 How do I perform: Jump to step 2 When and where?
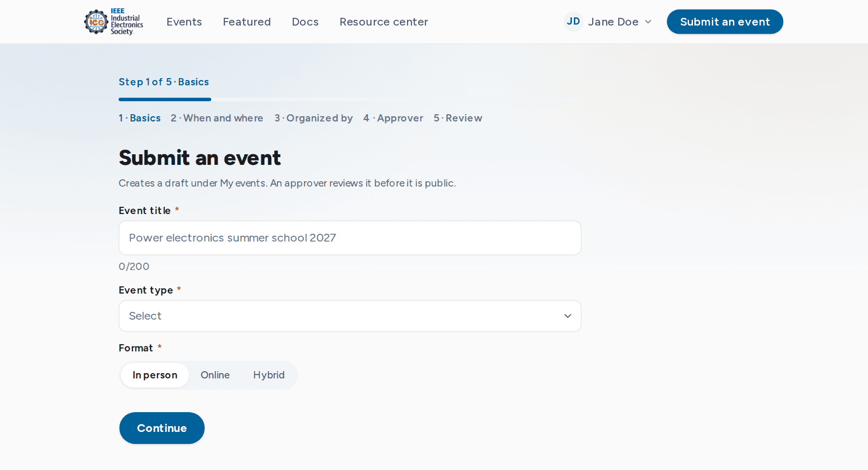[217, 118]
